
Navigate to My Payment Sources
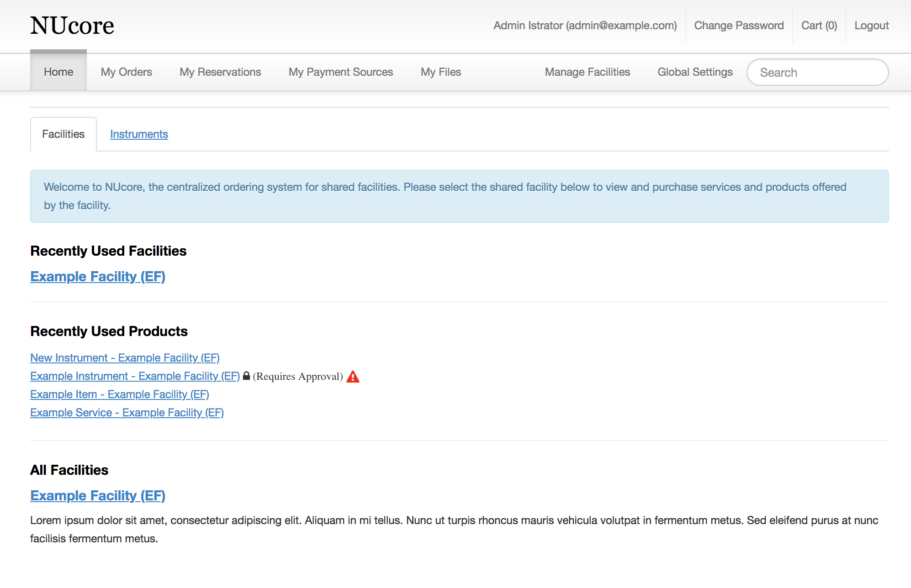341,72
